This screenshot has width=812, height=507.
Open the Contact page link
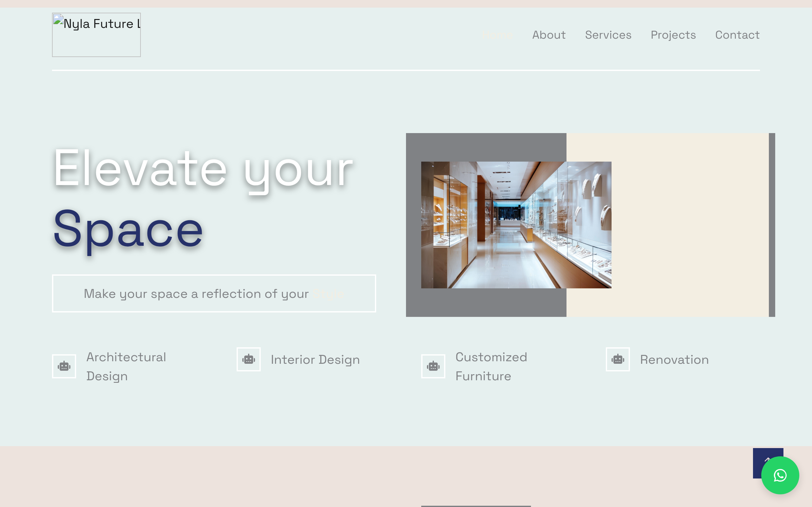pyautogui.click(x=737, y=35)
